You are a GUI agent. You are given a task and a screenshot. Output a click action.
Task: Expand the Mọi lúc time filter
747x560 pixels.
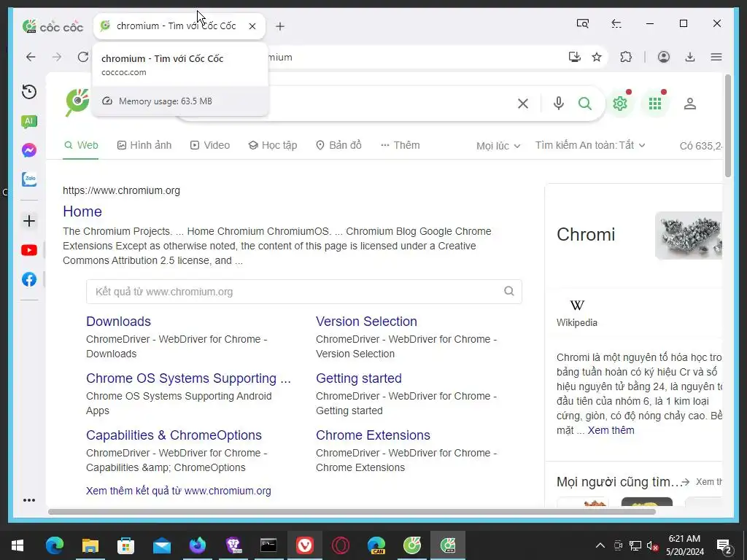[498, 146]
